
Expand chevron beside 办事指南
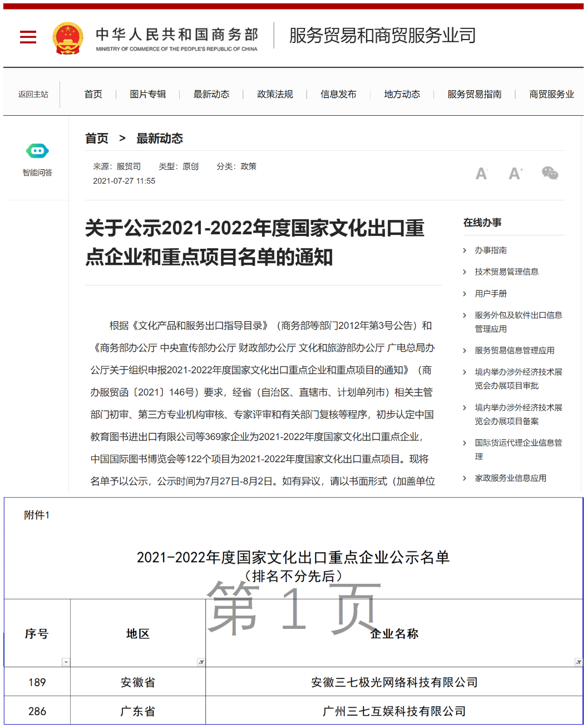coord(465,250)
